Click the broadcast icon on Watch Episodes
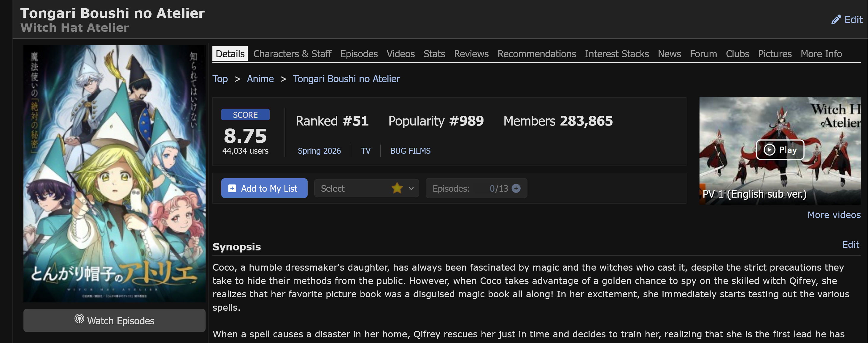The width and height of the screenshot is (868, 343). click(79, 319)
